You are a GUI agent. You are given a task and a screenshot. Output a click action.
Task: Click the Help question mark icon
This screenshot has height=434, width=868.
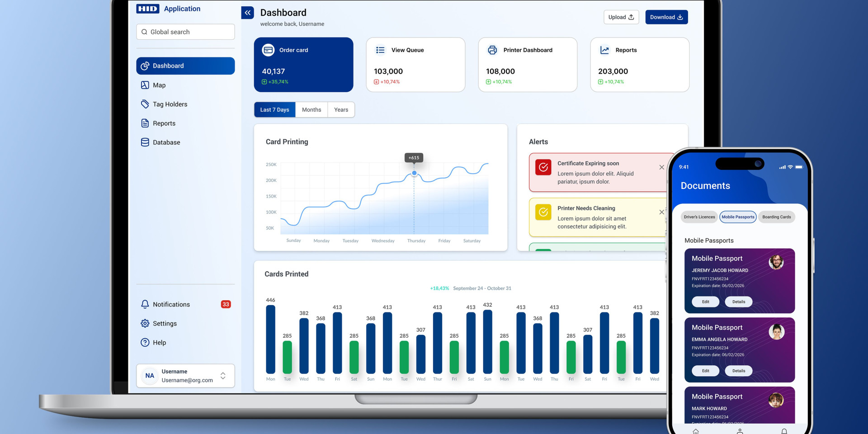145,342
